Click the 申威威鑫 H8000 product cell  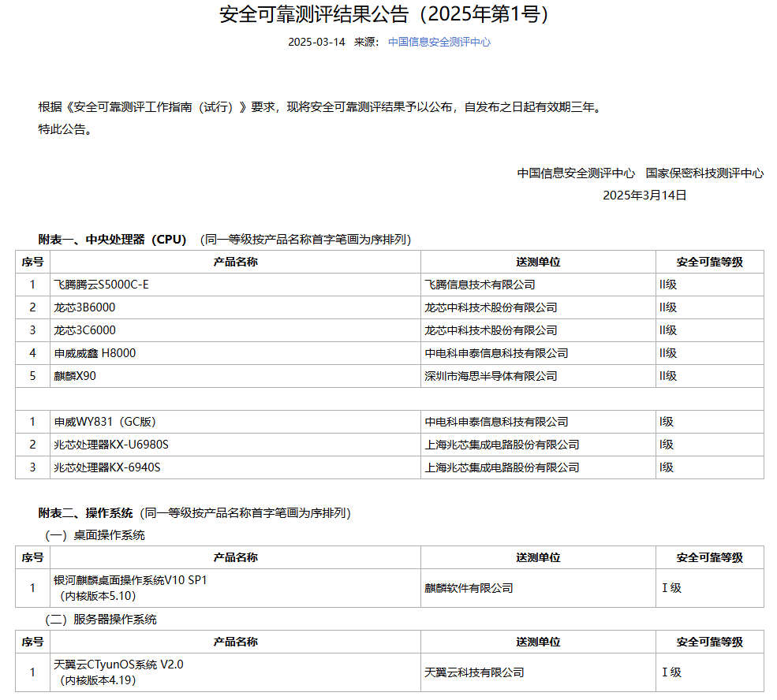[95, 353]
